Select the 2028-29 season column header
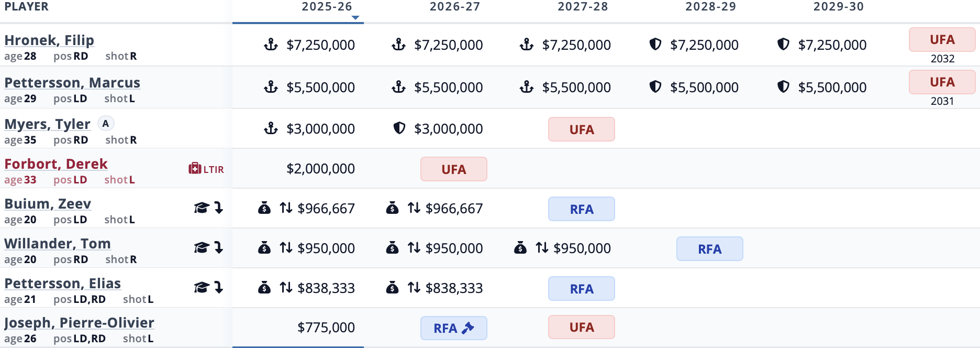This screenshot has height=348, width=980. click(710, 7)
